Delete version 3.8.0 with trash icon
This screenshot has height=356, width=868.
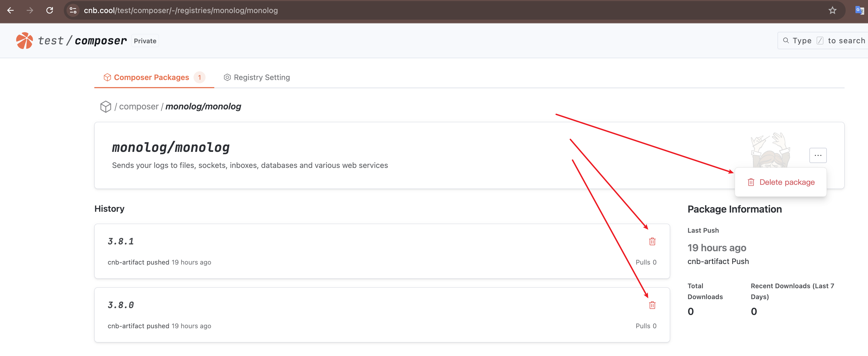pos(652,305)
